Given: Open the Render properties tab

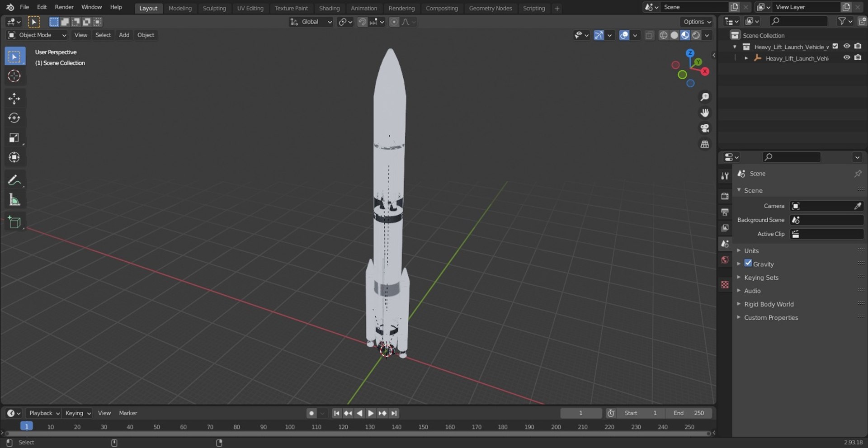Looking at the screenshot, I should [725, 196].
